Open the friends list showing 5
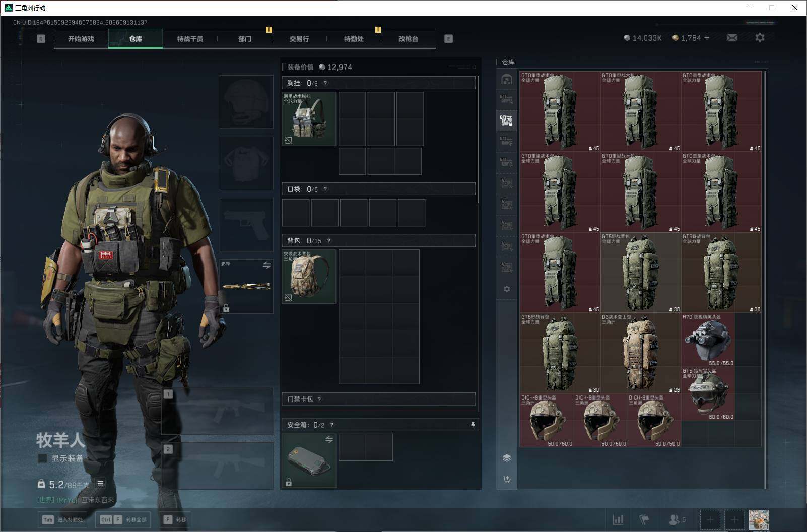Screen dimensions: 807x532 tap(677, 519)
